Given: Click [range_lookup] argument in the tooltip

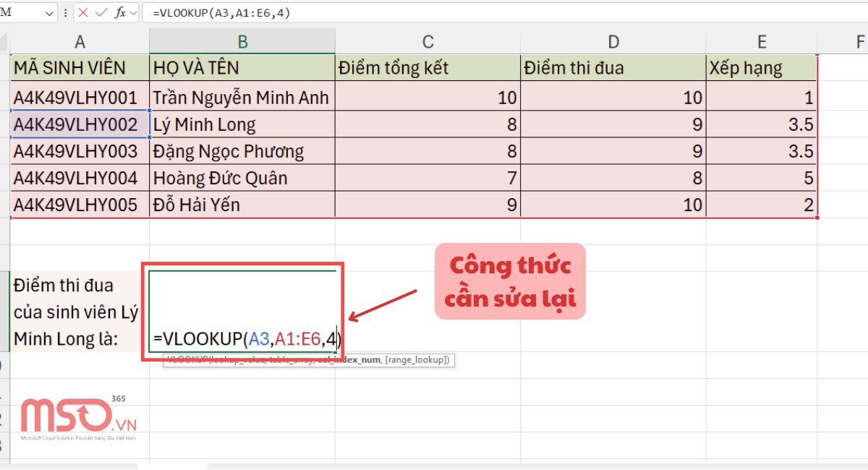Looking at the screenshot, I should coord(419,359).
